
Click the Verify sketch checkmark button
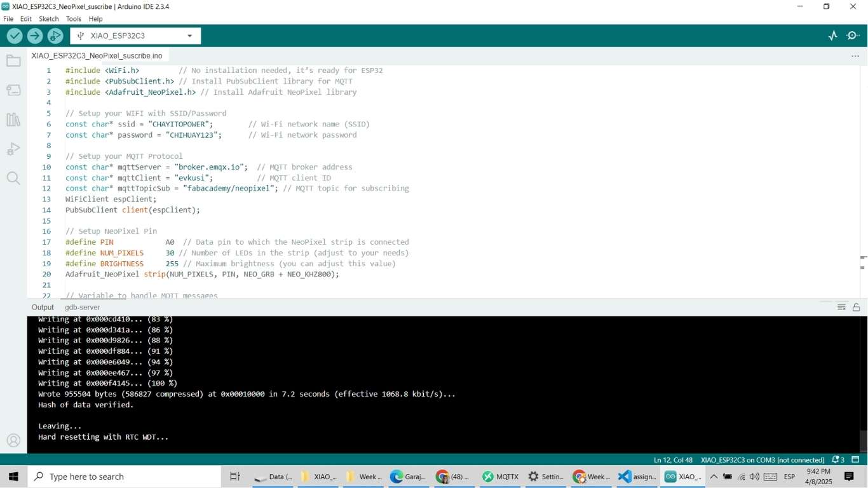click(x=15, y=36)
